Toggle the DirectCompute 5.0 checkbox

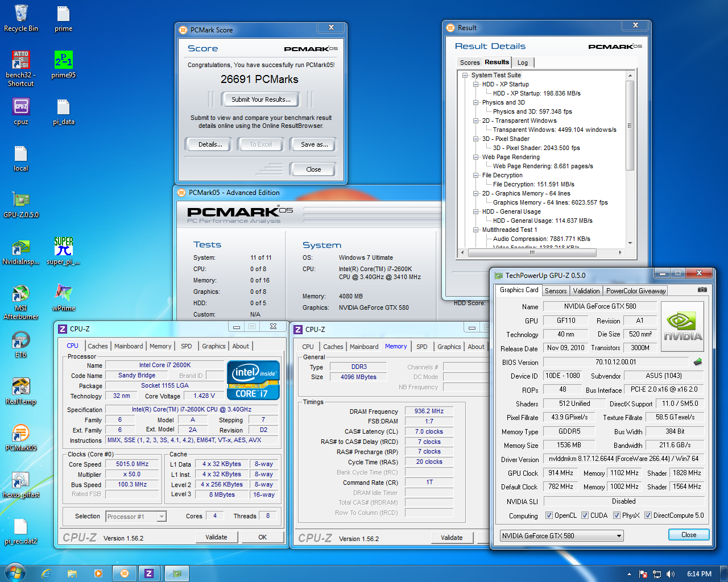[x=648, y=516]
